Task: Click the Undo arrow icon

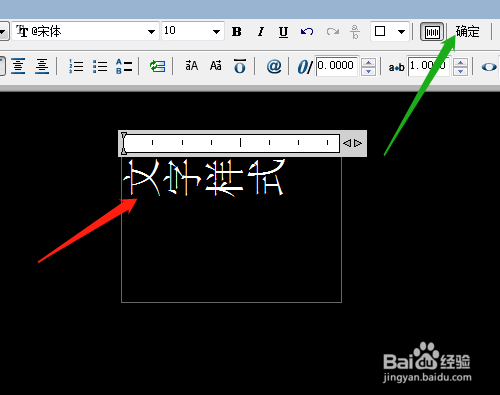Action: coord(307,32)
